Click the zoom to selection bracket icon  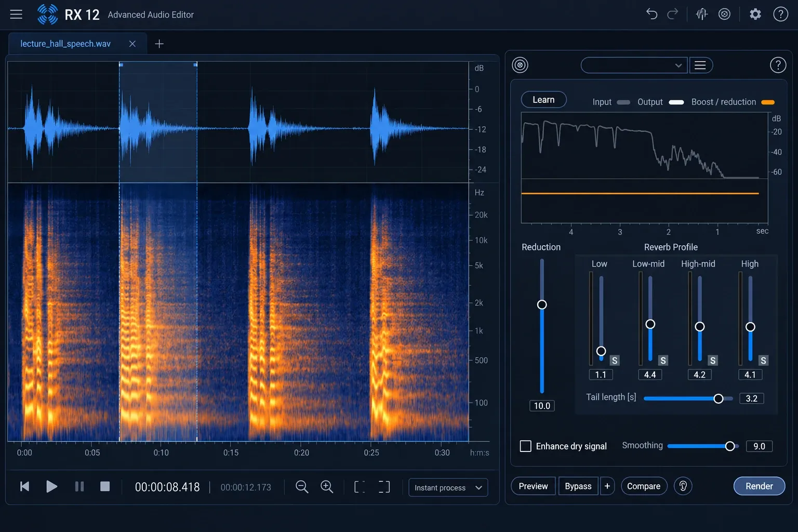[360, 487]
